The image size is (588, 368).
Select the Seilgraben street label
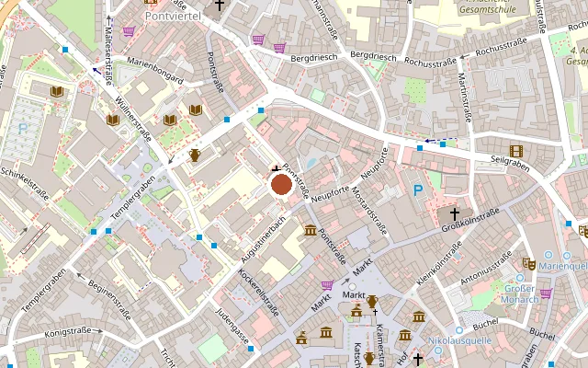[510, 164]
